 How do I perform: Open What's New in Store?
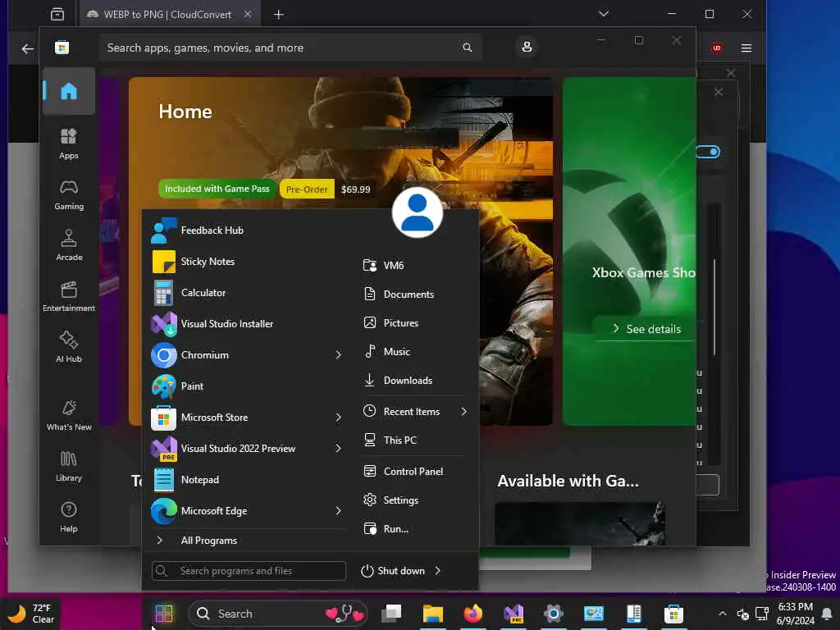[69, 416]
